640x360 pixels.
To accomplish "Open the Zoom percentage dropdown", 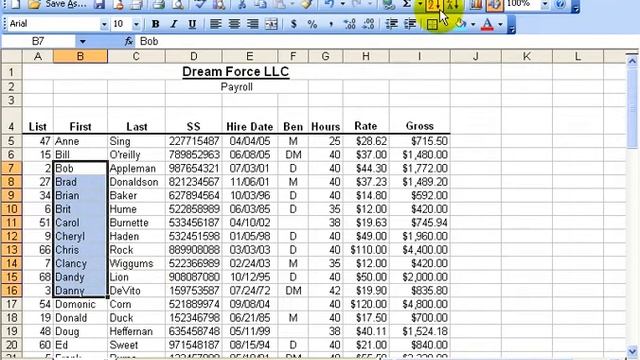I will [x=545, y=4].
